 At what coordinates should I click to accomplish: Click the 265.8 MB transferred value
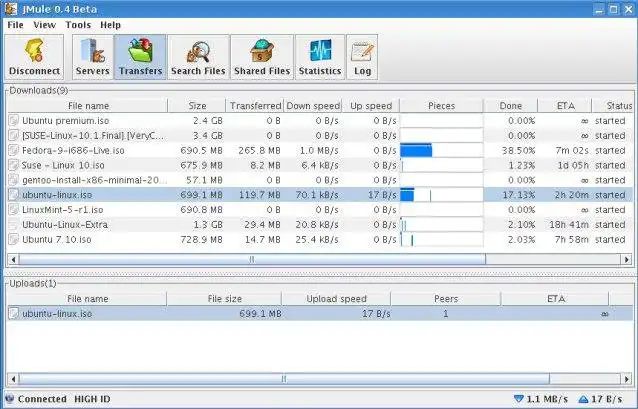click(260, 151)
